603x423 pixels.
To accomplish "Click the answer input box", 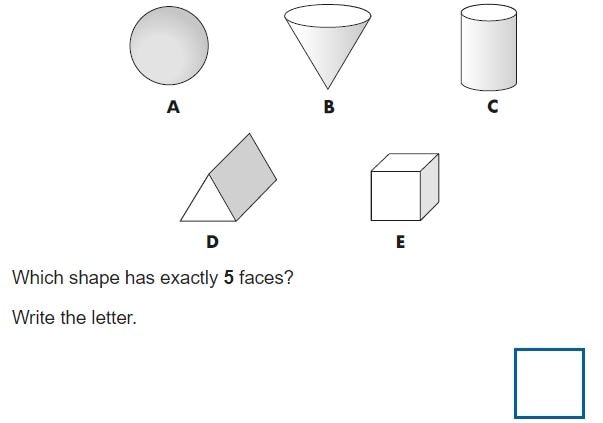I will pos(549,383).
